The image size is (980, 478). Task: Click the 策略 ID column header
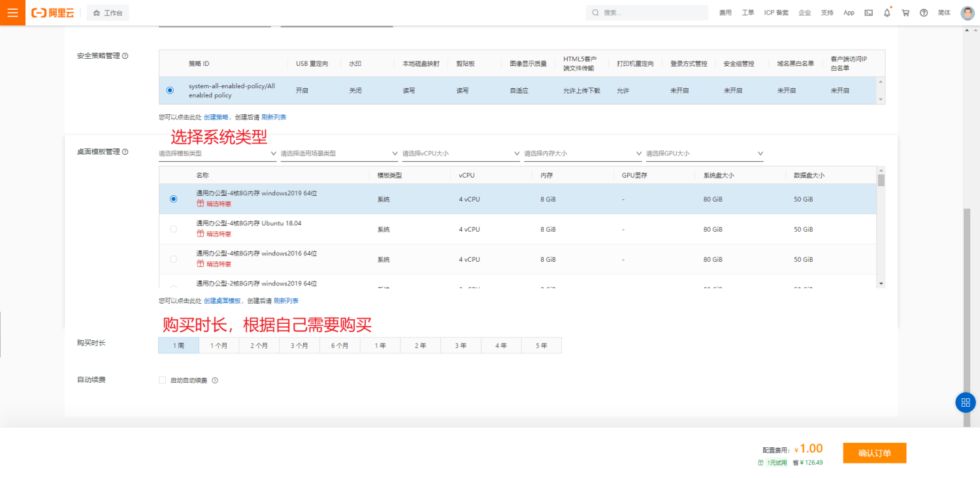tap(199, 63)
